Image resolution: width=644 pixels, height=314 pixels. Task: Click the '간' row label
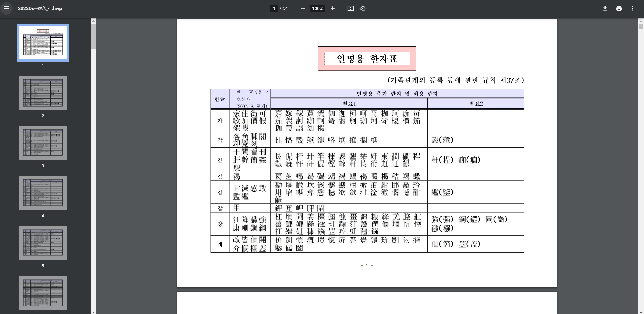[x=220, y=160]
